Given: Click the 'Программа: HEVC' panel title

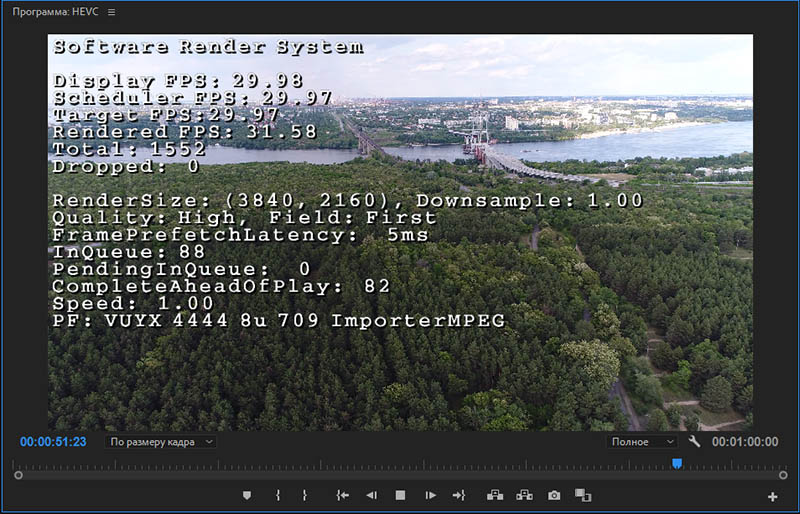Looking at the screenshot, I should pos(55,12).
